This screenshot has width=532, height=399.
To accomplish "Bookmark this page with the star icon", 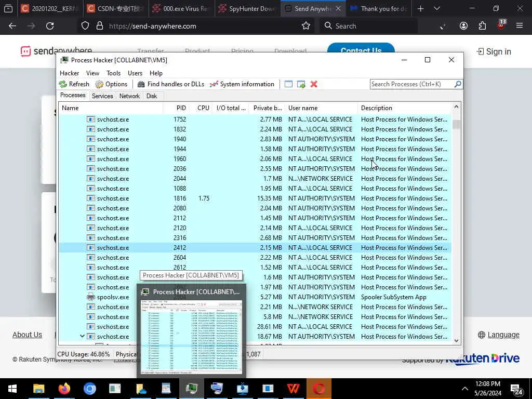I will coord(305,26).
